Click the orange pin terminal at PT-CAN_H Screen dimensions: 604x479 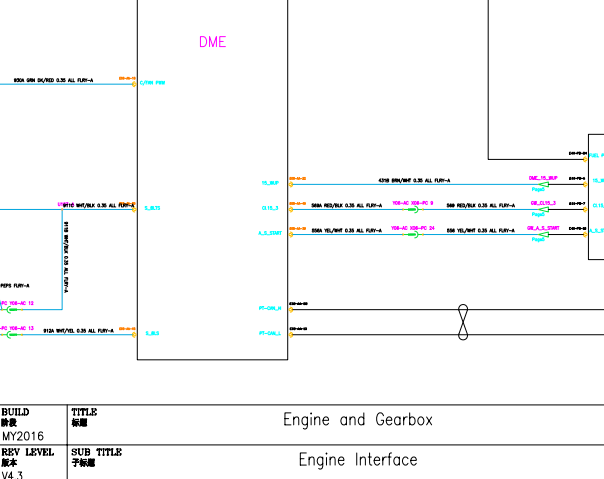[x=291, y=309]
